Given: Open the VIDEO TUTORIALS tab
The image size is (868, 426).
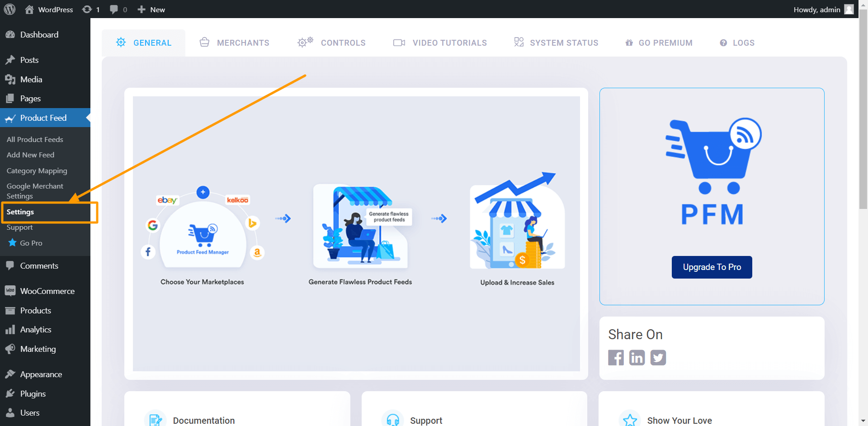Looking at the screenshot, I should pyautogui.click(x=440, y=43).
